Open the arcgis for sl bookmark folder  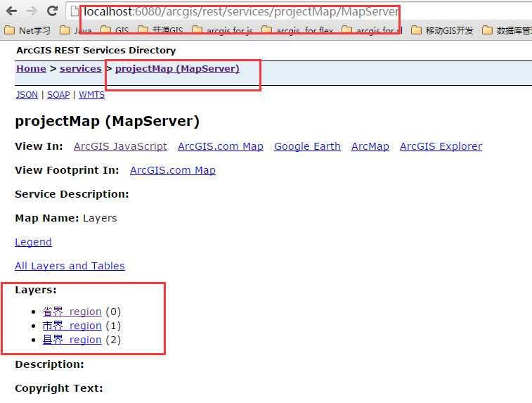(x=372, y=30)
